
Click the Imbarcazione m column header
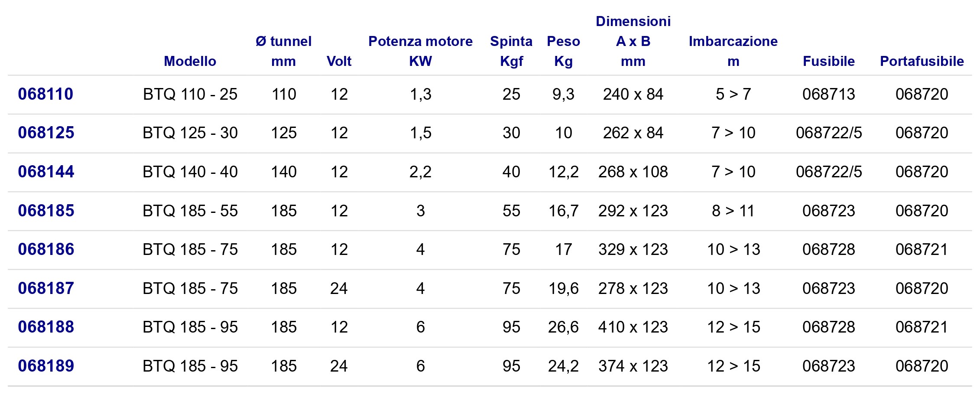[733, 51]
